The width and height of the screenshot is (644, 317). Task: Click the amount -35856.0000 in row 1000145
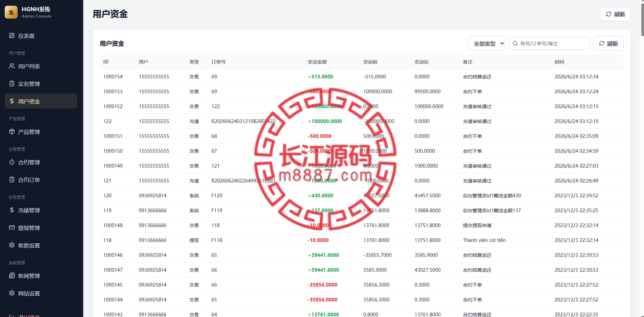point(323,285)
